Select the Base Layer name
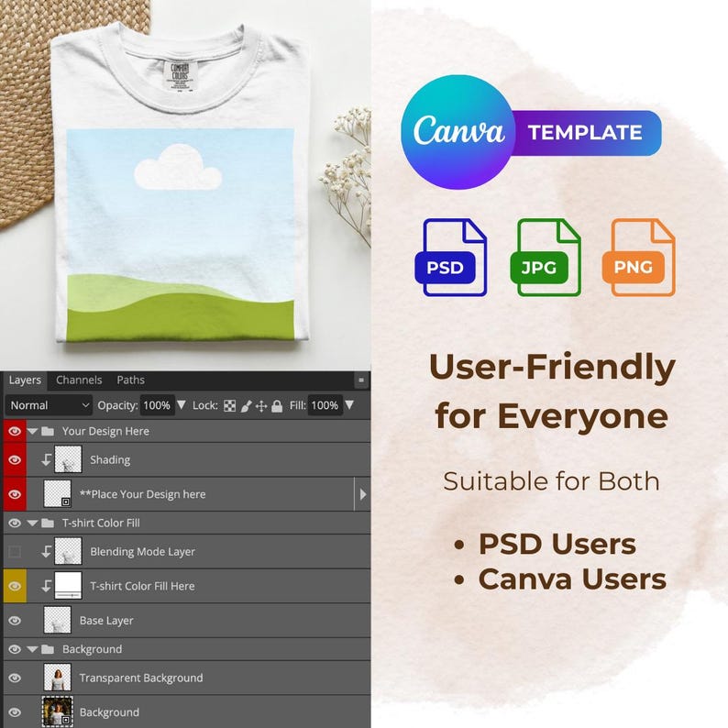 pyautogui.click(x=106, y=621)
